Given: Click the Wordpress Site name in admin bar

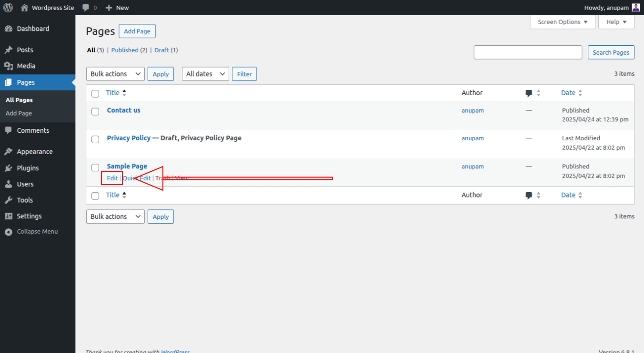Looking at the screenshot, I should click(53, 8).
